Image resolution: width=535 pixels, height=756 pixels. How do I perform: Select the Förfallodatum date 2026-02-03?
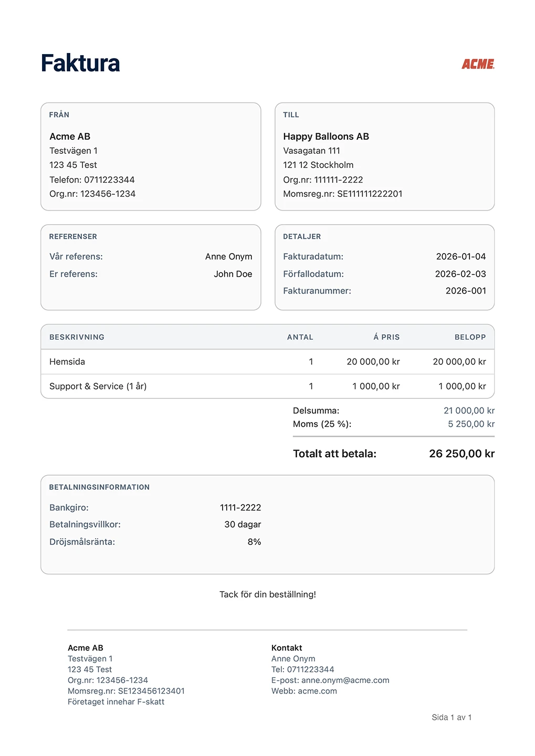[461, 274]
